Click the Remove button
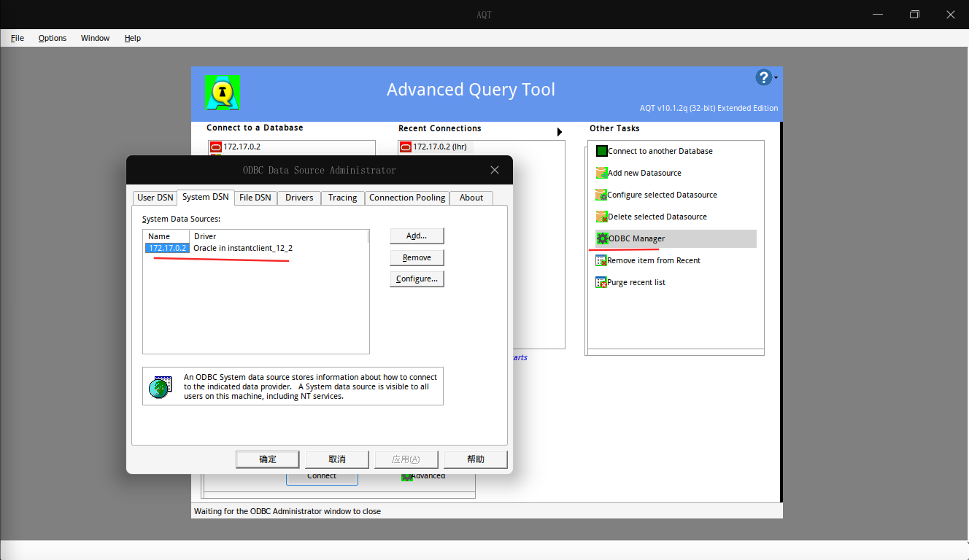Viewport: 969px width, 560px height. (x=417, y=257)
